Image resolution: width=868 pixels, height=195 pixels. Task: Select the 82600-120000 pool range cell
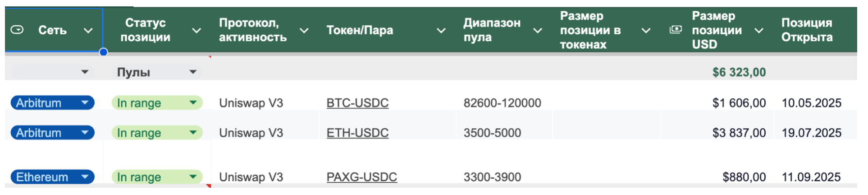click(x=502, y=103)
